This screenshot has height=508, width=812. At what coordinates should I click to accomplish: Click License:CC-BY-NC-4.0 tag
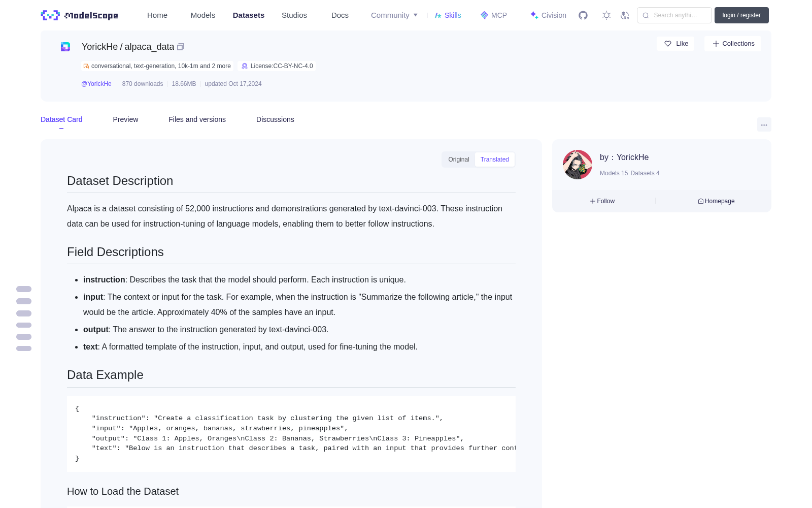point(277,66)
